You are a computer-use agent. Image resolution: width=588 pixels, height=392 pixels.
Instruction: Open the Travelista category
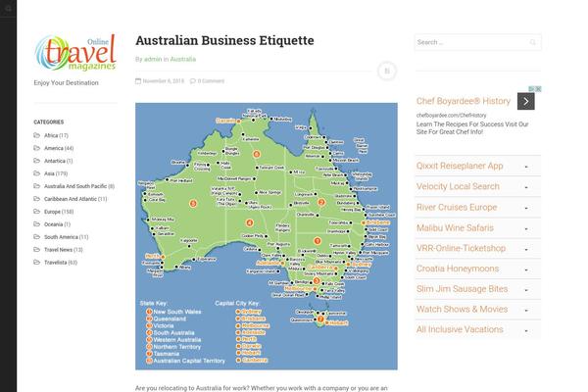56,263
